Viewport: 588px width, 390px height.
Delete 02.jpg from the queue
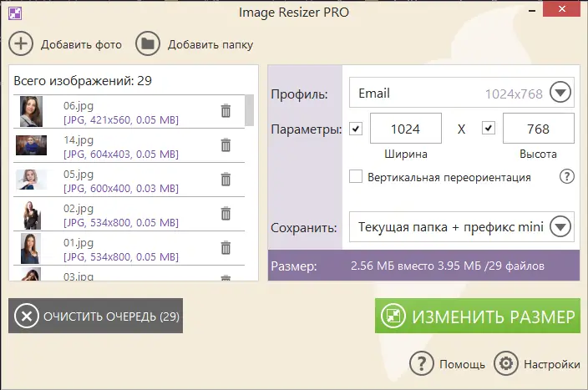226,214
